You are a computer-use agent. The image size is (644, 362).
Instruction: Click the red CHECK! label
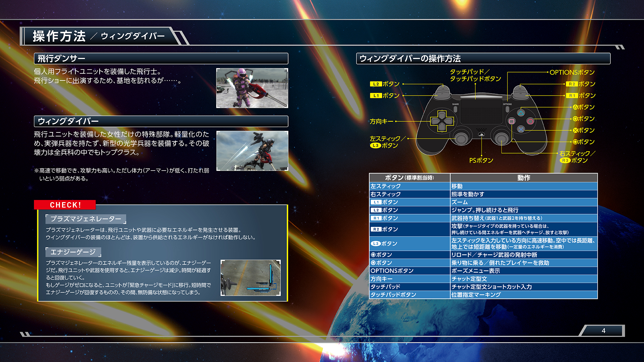pyautogui.click(x=65, y=205)
